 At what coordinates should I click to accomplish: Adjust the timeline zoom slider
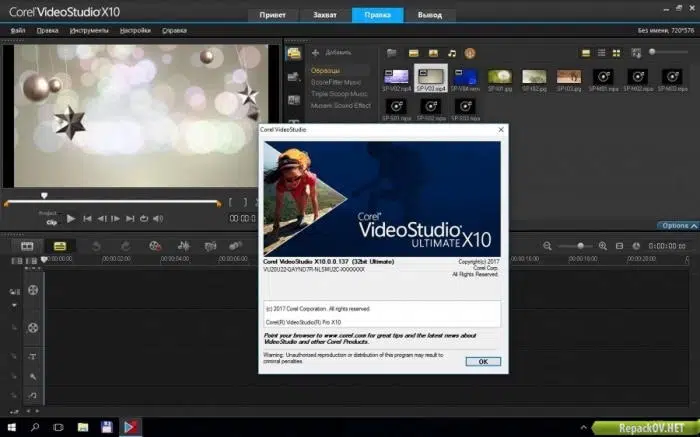(580, 246)
